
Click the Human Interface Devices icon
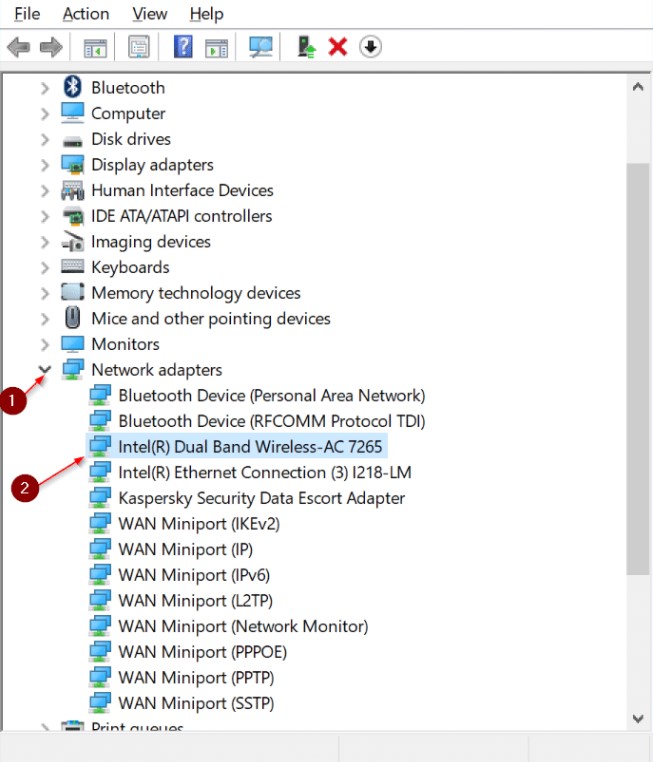click(x=73, y=190)
